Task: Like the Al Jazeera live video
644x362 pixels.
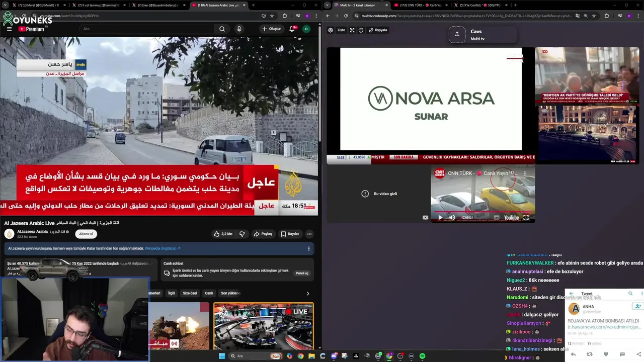Action: click(223, 234)
